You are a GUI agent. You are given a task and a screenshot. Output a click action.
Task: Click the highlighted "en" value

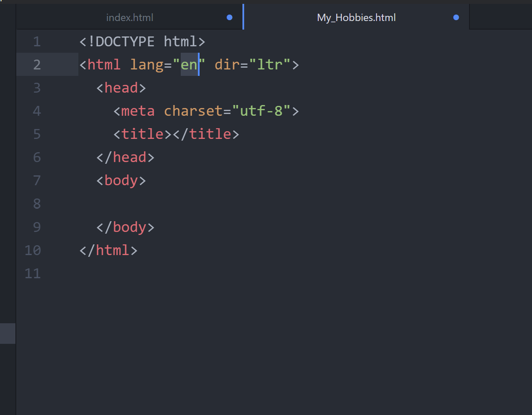[x=189, y=65]
